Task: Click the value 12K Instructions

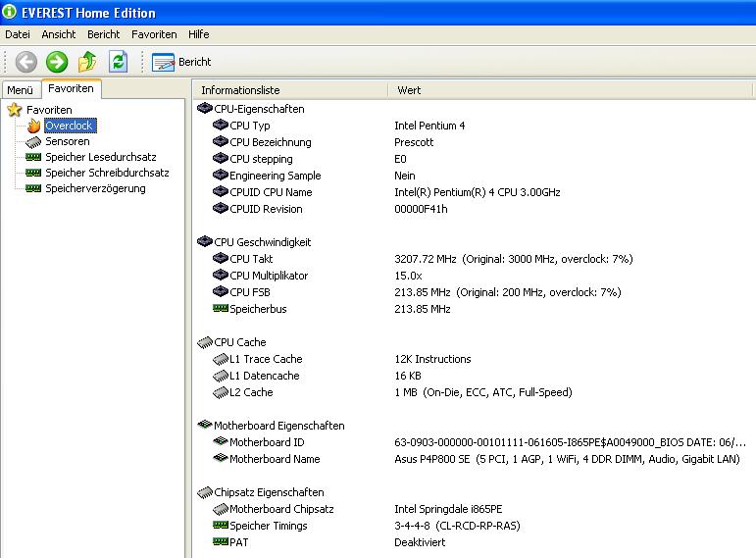Action: tap(432, 359)
